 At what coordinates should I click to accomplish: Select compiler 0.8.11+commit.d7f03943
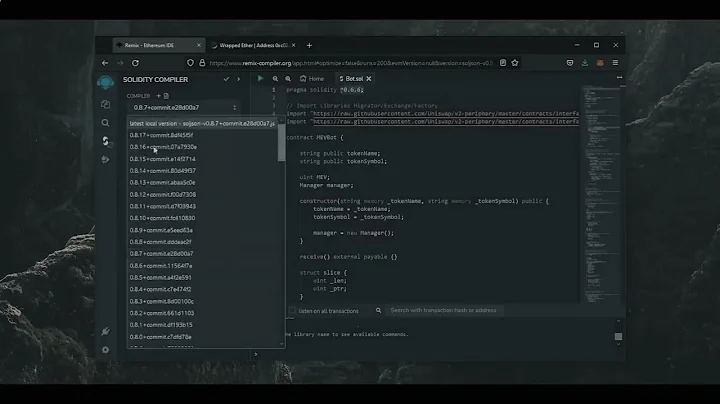tap(202, 207)
